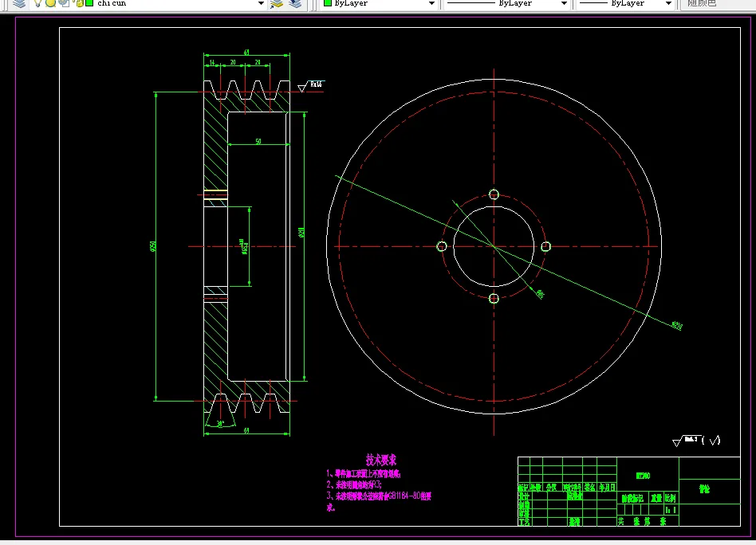756x545 pixels.
Task: Click Make Object's Layer Current icon
Action: [x=277, y=4]
